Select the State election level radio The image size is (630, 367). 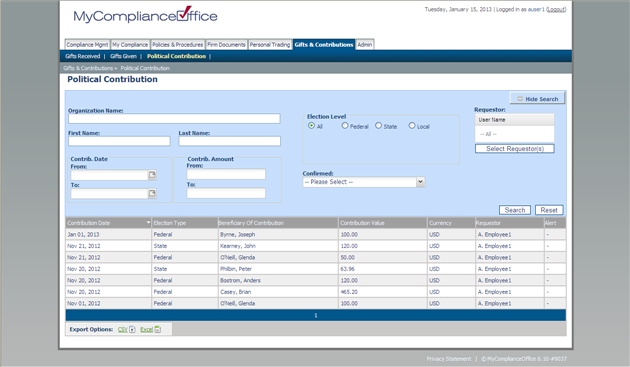click(x=378, y=126)
